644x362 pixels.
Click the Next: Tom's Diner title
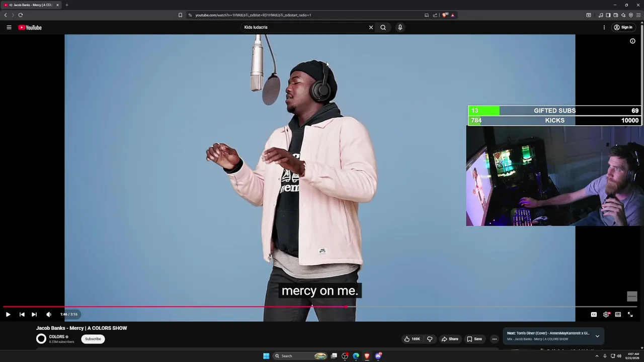click(x=548, y=333)
